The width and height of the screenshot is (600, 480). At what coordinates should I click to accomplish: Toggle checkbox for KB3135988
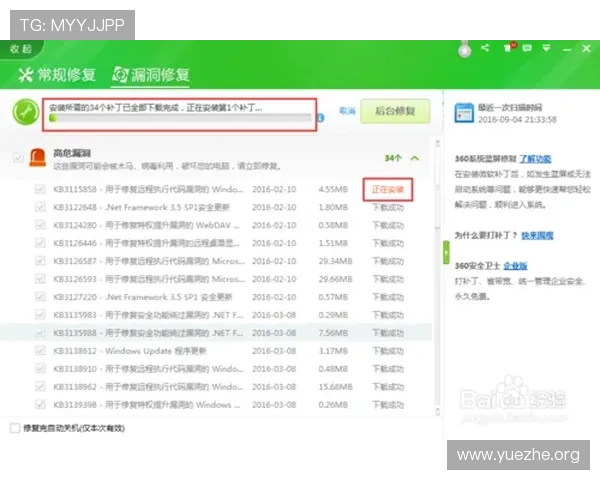40,333
